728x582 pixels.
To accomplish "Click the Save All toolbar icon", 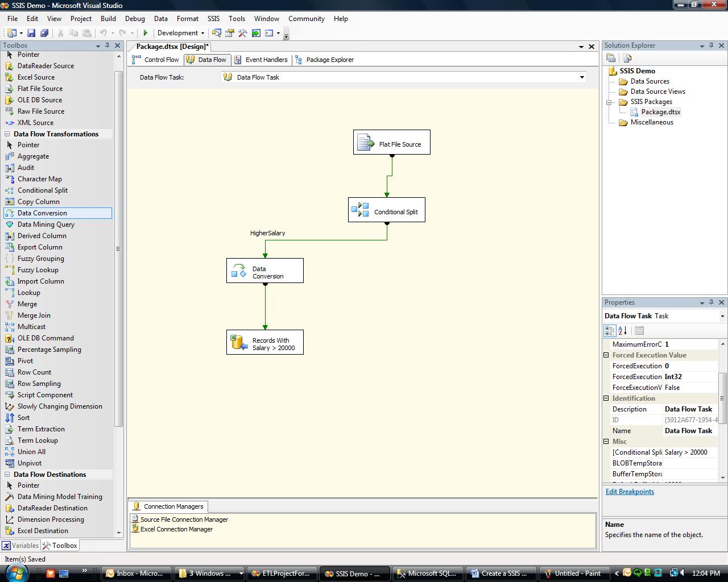I will click(44, 33).
